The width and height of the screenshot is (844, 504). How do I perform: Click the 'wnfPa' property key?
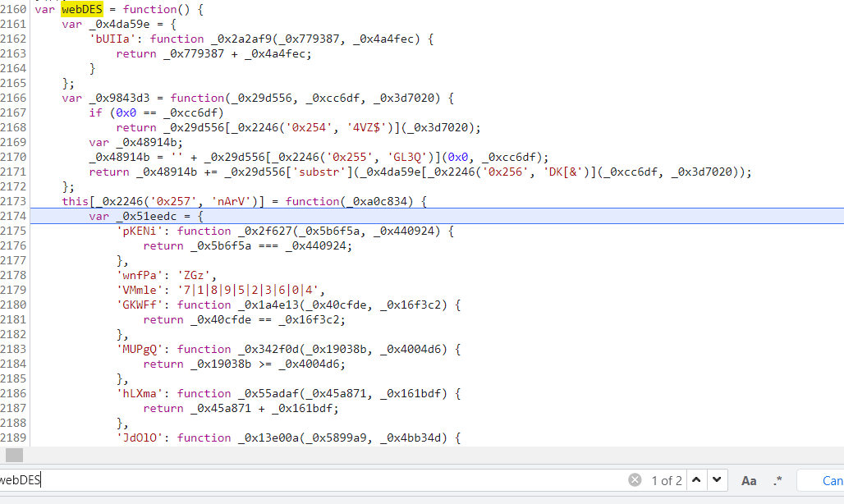pyautogui.click(x=140, y=276)
